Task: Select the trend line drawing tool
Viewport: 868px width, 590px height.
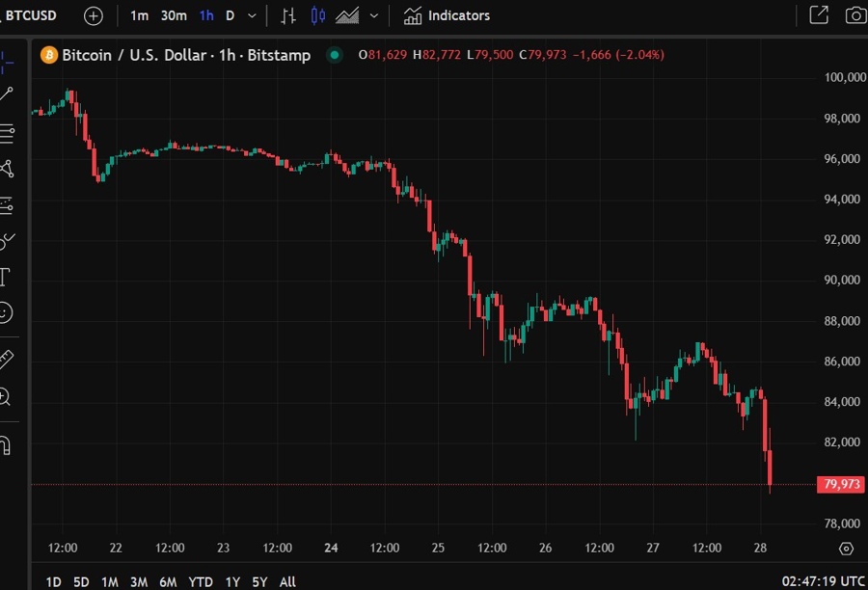Action: [6, 94]
